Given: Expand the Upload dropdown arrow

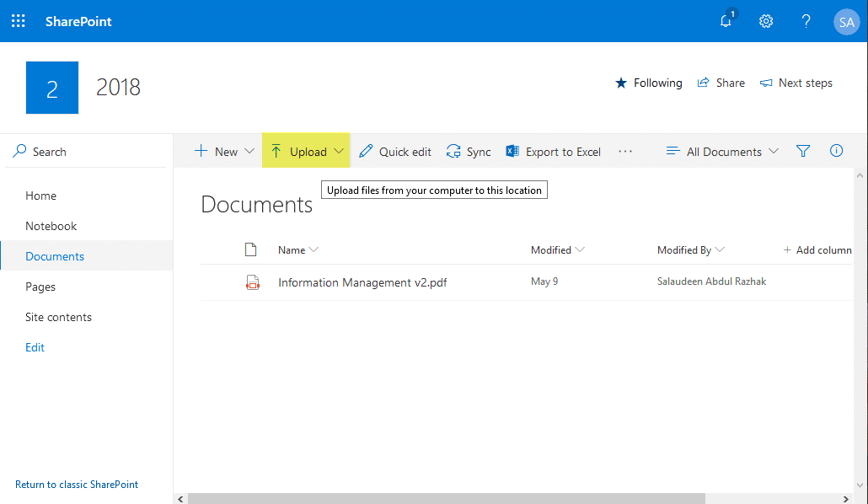Looking at the screenshot, I should (x=339, y=151).
